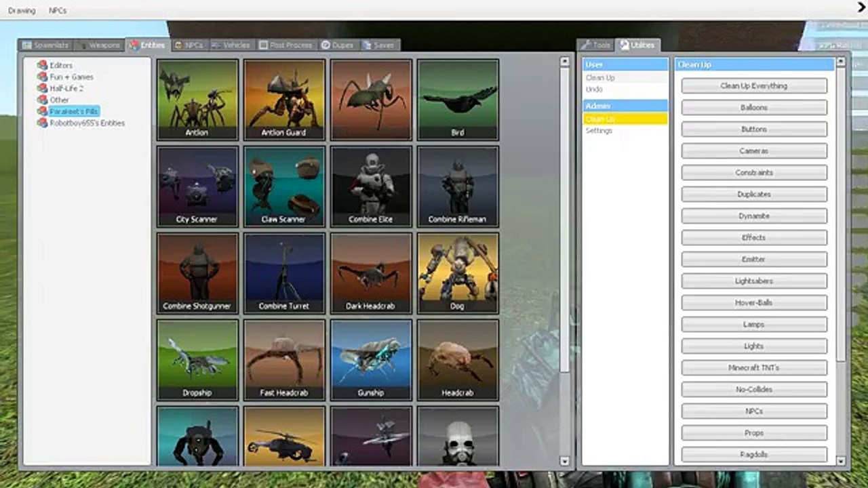Spawn the Antlion Guard pill
868x488 pixels.
point(284,100)
